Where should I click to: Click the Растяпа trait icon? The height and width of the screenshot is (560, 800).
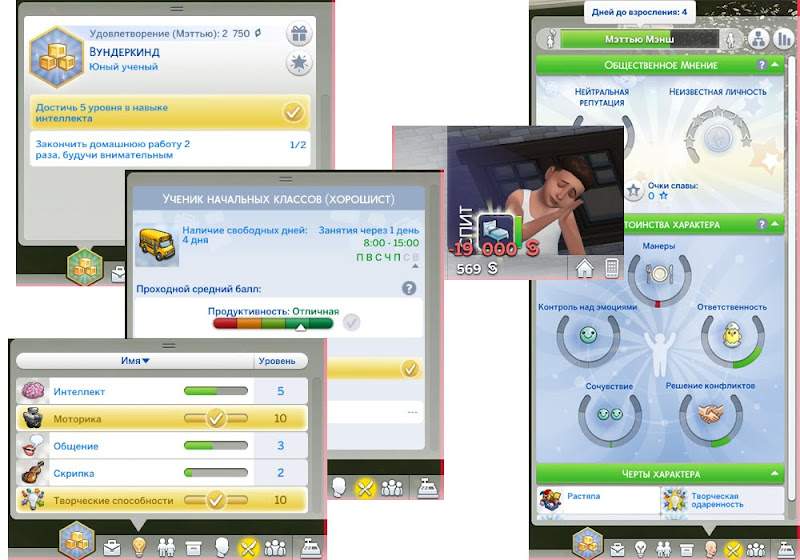(x=550, y=499)
